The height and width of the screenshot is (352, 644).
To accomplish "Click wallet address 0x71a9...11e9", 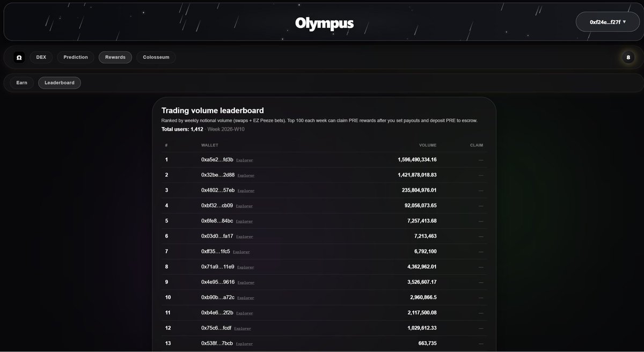I will coord(218,267).
